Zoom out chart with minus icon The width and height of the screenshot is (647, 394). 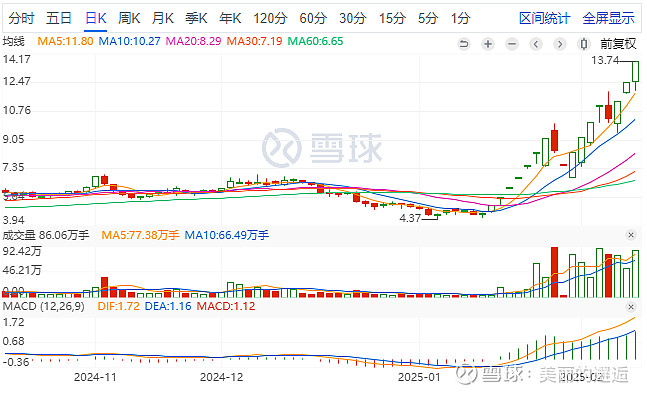(512, 44)
